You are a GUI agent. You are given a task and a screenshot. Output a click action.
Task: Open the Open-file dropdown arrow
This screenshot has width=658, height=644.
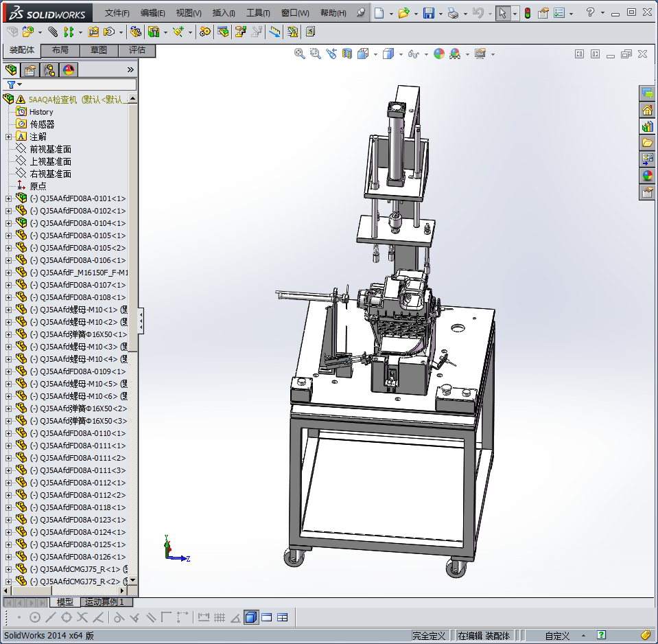416,14
